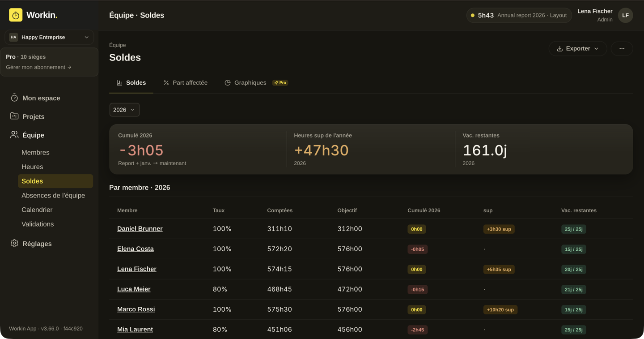This screenshot has height=339, width=644.
Task: Click the version text v3.66.0
Action: tap(50, 329)
